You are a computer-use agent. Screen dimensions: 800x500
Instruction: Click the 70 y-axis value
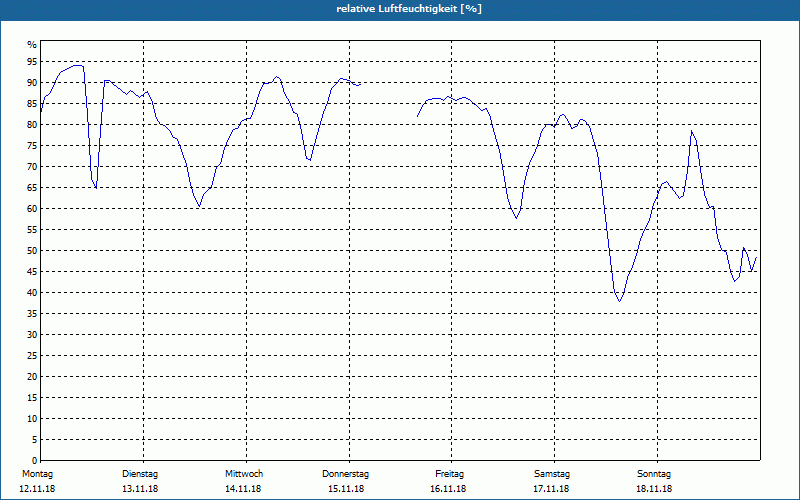coord(32,167)
